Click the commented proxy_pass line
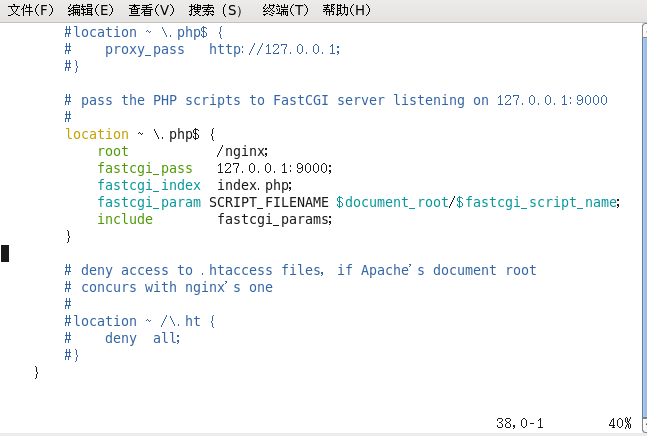This screenshot has width=647, height=436. (x=202, y=49)
